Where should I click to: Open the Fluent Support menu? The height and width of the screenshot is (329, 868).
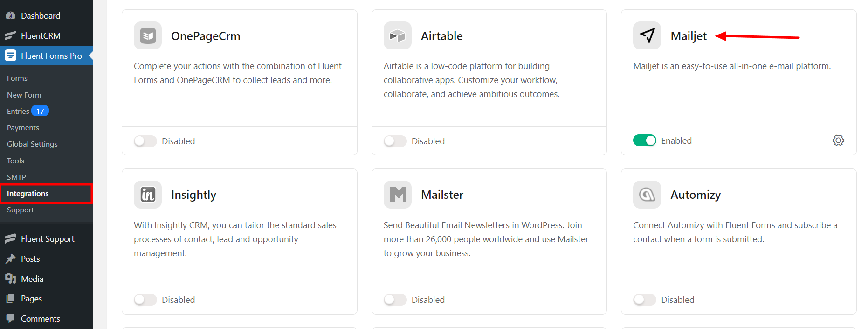pos(47,239)
